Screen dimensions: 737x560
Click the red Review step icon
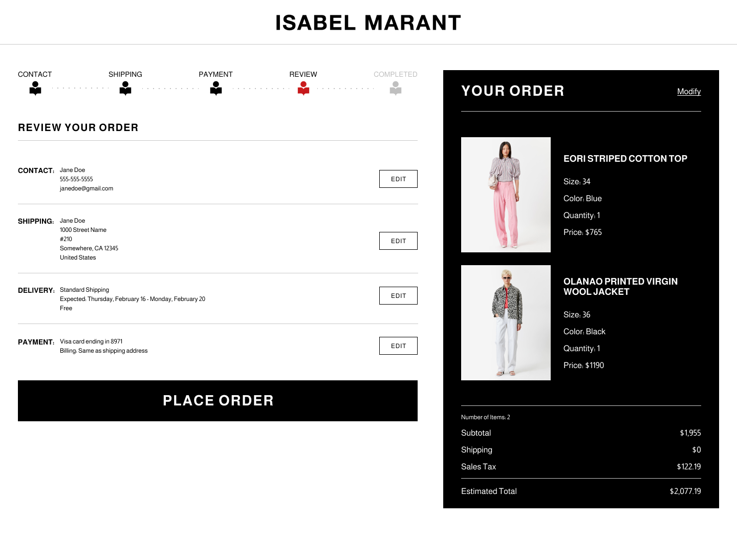[304, 89]
